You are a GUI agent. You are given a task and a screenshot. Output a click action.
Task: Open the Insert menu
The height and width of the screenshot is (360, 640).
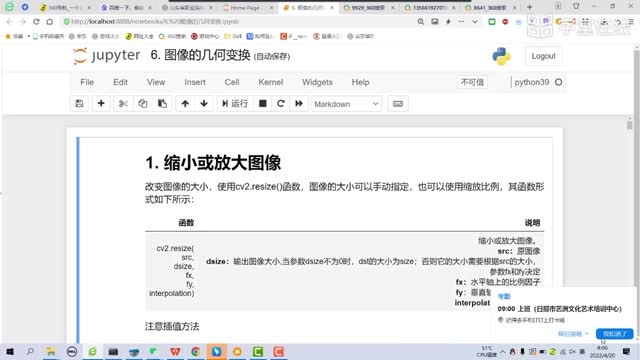click(195, 82)
